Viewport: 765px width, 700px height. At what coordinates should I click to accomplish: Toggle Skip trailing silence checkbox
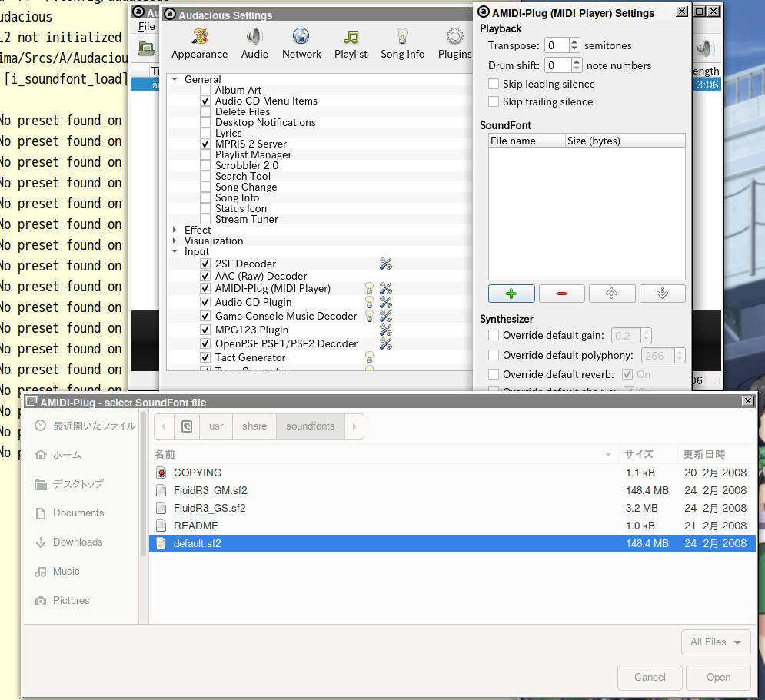tap(494, 101)
